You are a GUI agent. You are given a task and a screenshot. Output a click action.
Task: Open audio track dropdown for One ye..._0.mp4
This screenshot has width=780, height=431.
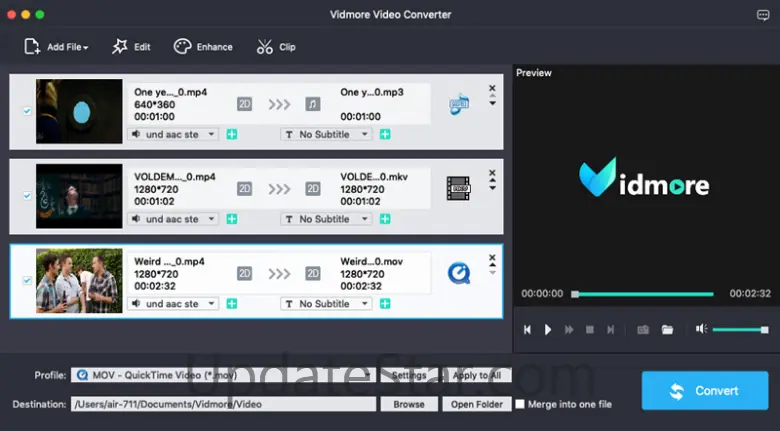(x=173, y=134)
